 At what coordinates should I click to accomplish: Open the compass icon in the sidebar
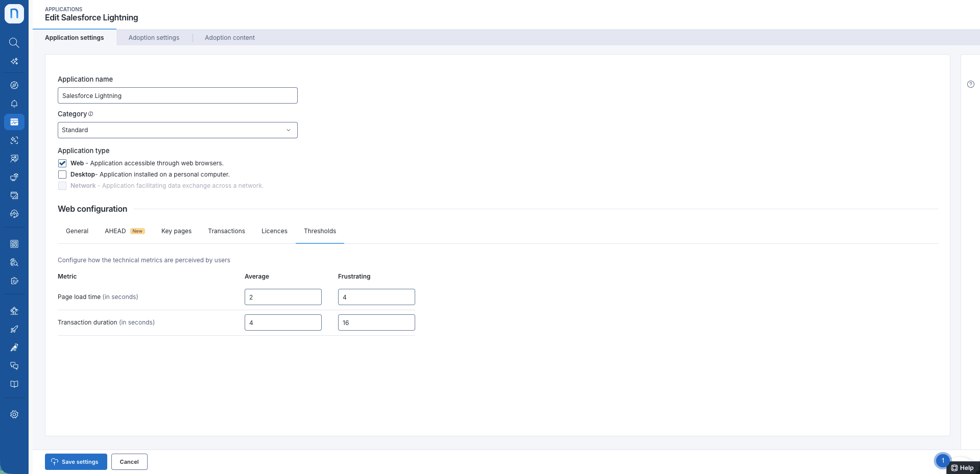(14, 85)
